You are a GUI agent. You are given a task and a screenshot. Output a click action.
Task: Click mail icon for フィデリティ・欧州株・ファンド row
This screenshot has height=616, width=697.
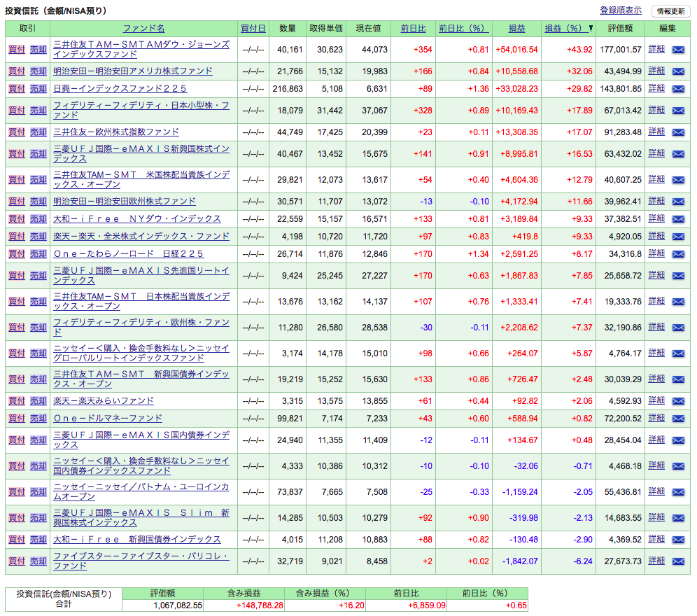[678, 328]
